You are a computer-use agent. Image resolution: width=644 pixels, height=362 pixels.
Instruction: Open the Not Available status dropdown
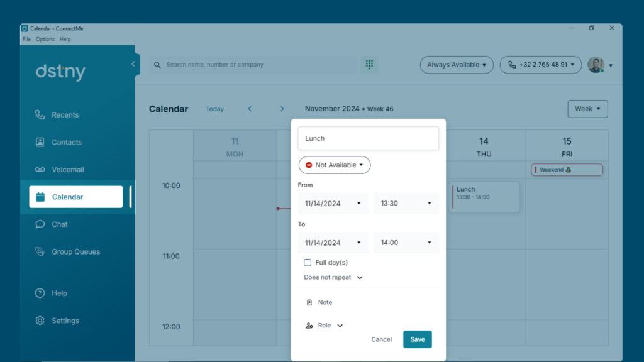pyautogui.click(x=335, y=165)
